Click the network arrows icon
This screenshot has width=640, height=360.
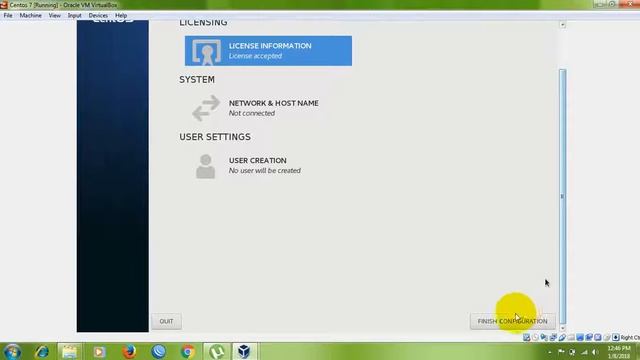(206, 108)
